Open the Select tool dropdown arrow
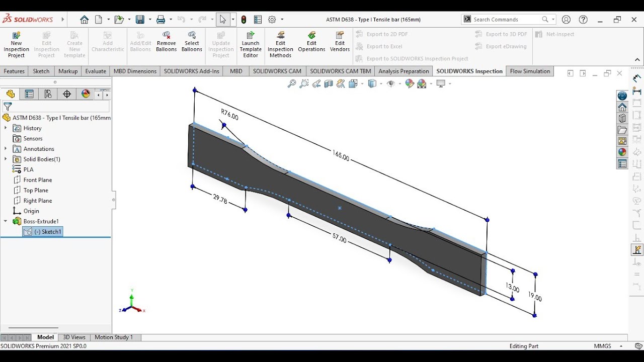 tap(233, 20)
